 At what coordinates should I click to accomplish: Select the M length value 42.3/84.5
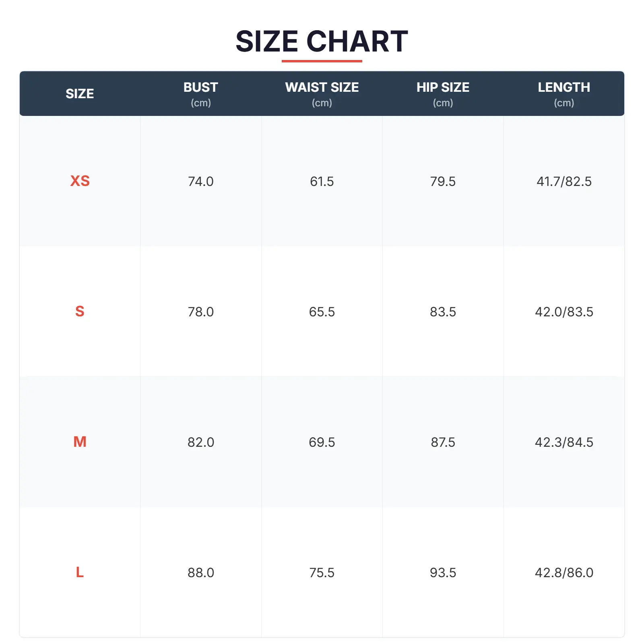coord(564,442)
